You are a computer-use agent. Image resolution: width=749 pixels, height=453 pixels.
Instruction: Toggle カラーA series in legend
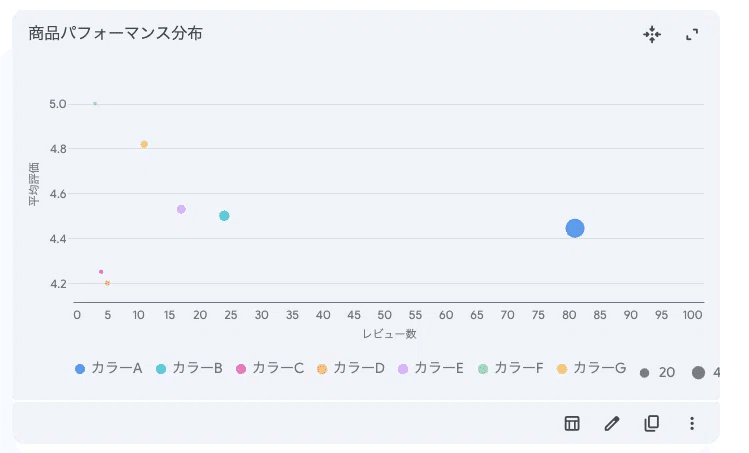point(108,369)
